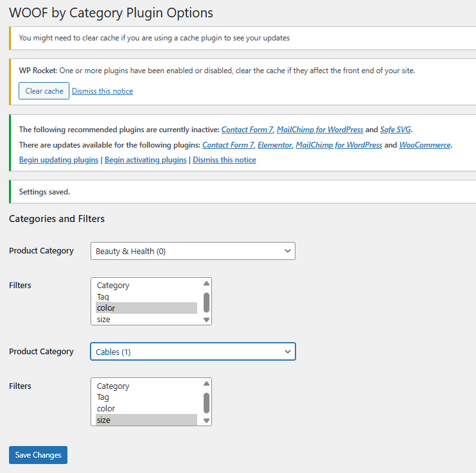Select Category in the first Filters list
This screenshot has height=473, width=476.
tap(113, 286)
